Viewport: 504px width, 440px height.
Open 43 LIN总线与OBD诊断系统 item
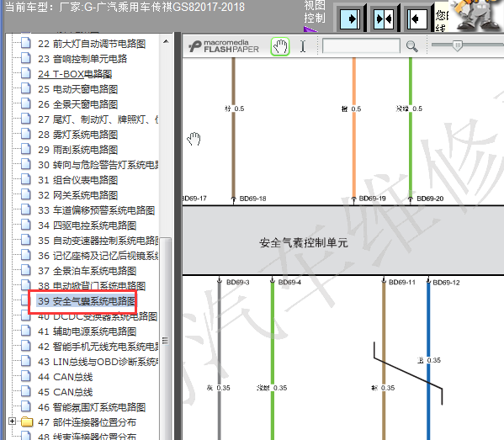point(98,362)
